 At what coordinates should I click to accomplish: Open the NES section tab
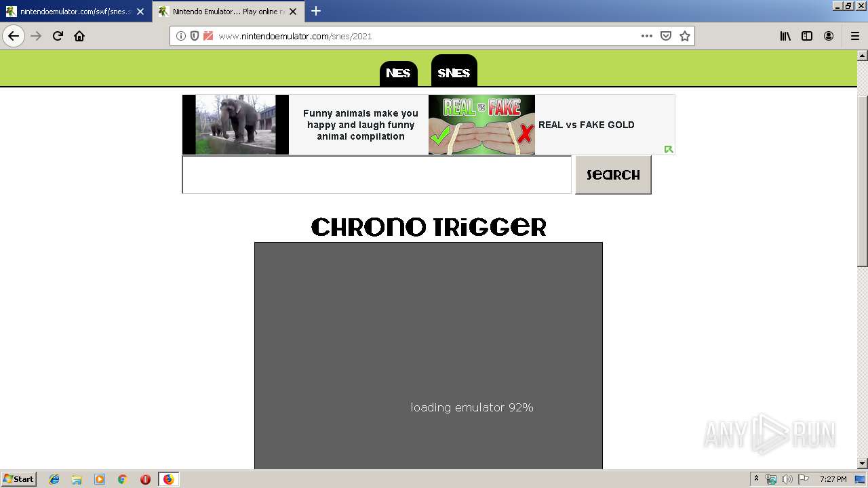399,73
